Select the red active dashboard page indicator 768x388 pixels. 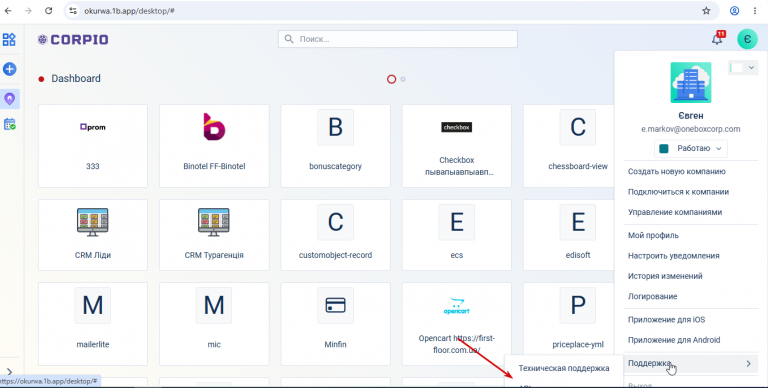click(x=391, y=79)
